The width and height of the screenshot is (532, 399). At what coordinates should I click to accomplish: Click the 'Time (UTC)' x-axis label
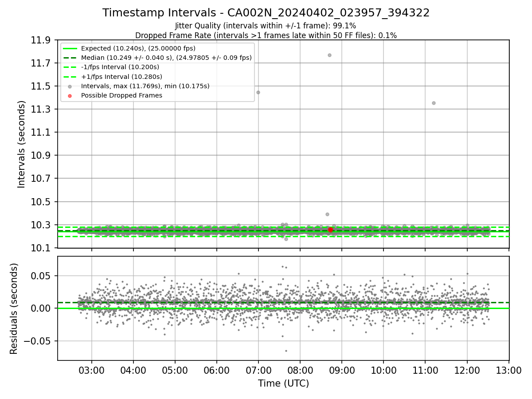(284, 383)
